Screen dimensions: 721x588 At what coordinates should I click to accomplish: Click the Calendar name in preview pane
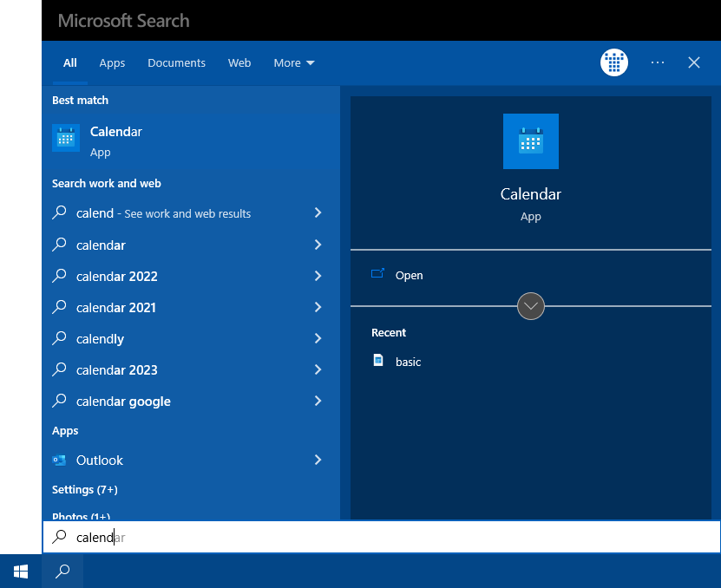click(531, 194)
